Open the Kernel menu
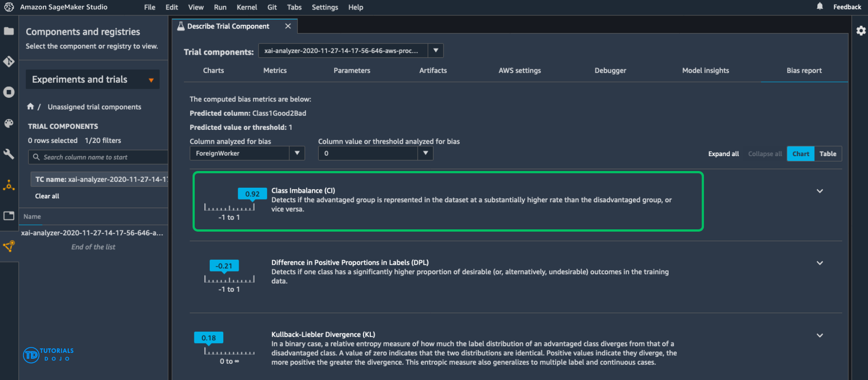 click(x=247, y=7)
